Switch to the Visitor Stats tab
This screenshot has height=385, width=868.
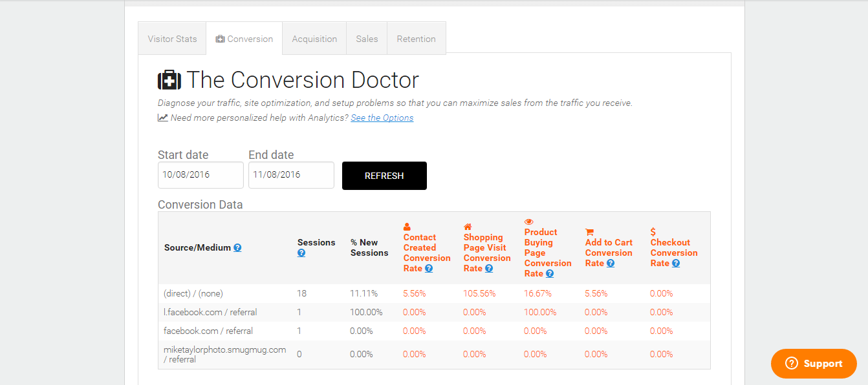tap(172, 39)
